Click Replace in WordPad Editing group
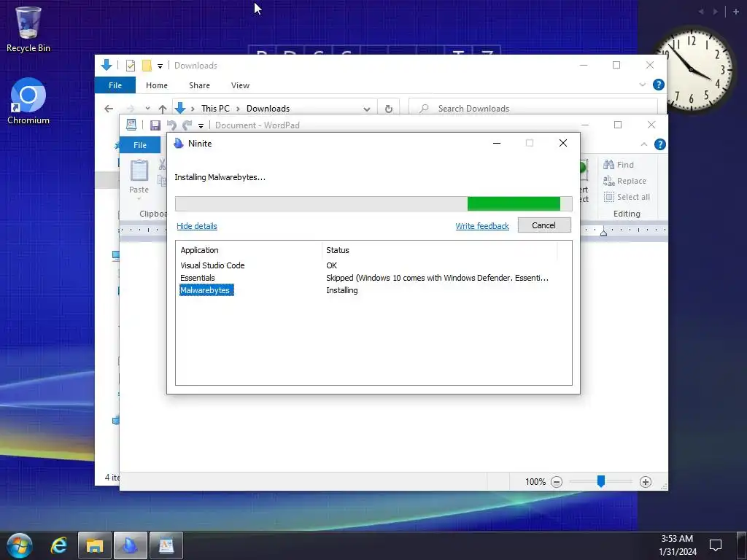 pyautogui.click(x=624, y=181)
